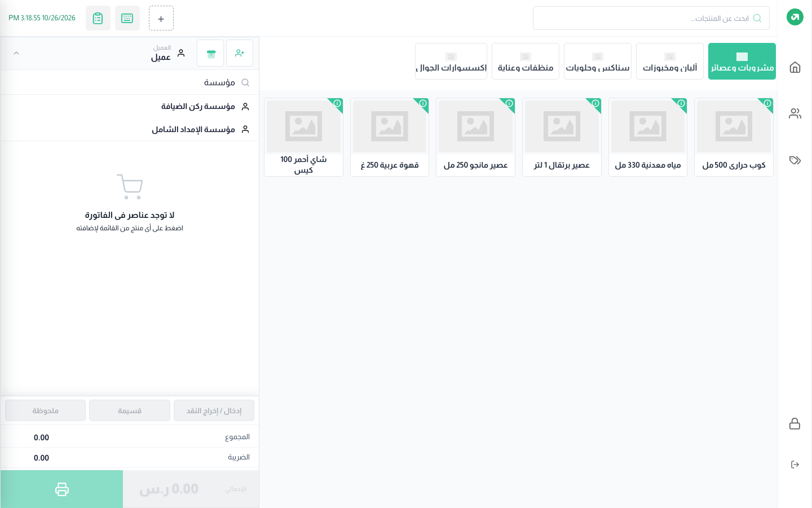Show info for شاي أحمر 100 كيس
Viewport: 812px width, 508px height.
click(x=337, y=103)
